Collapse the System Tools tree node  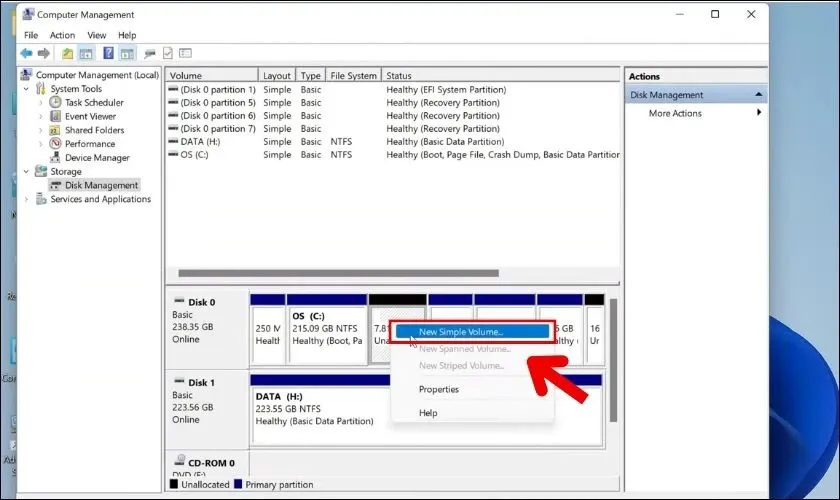tap(27, 89)
